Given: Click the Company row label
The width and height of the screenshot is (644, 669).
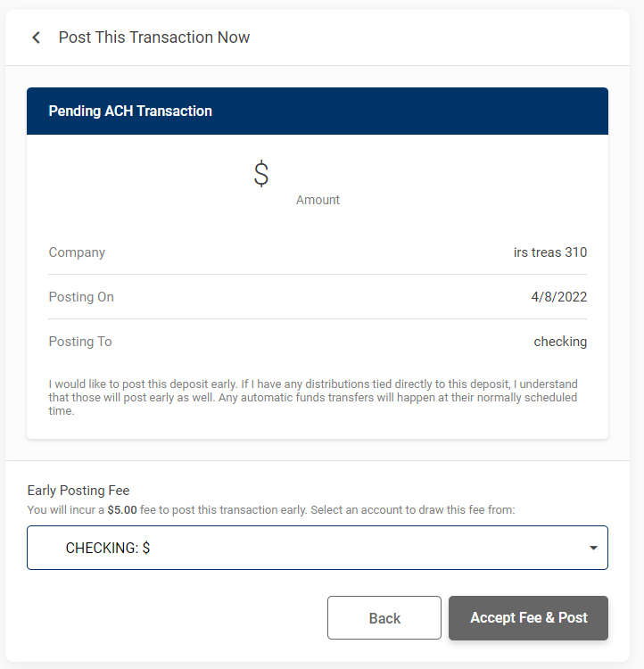Looking at the screenshot, I should pyautogui.click(x=77, y=252).
